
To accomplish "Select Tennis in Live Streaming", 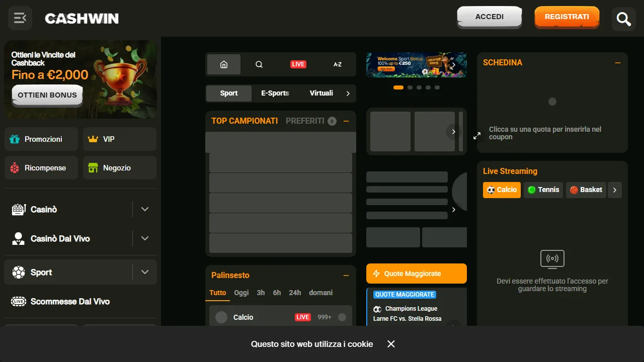I will (x=543, y=190).
